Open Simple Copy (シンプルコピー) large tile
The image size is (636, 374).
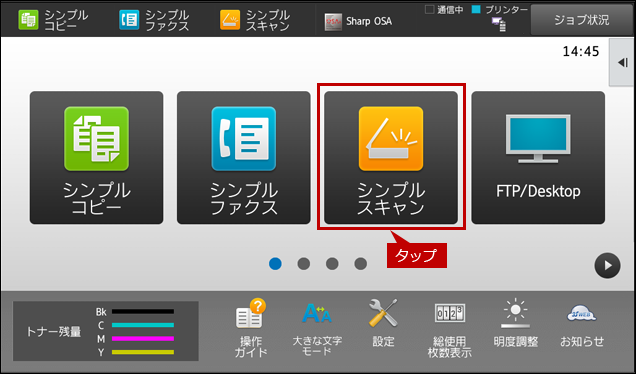[97, 157]
